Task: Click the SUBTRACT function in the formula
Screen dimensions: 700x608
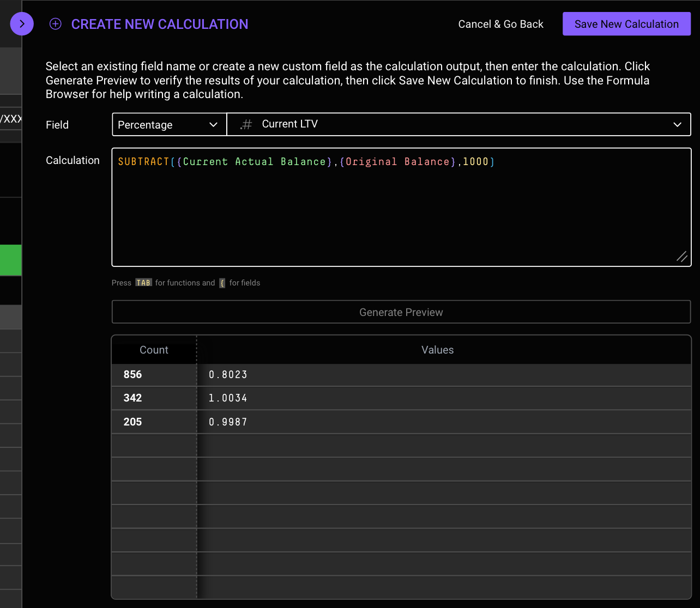Action: [x=144, y=162]
